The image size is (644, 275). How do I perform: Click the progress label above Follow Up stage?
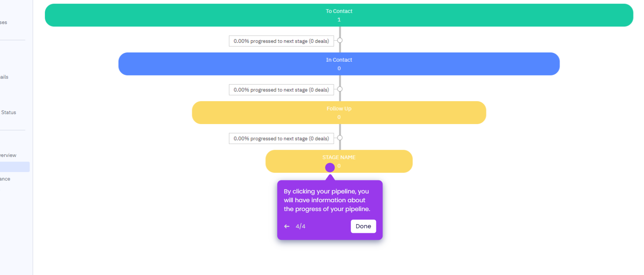click(281, 90)
